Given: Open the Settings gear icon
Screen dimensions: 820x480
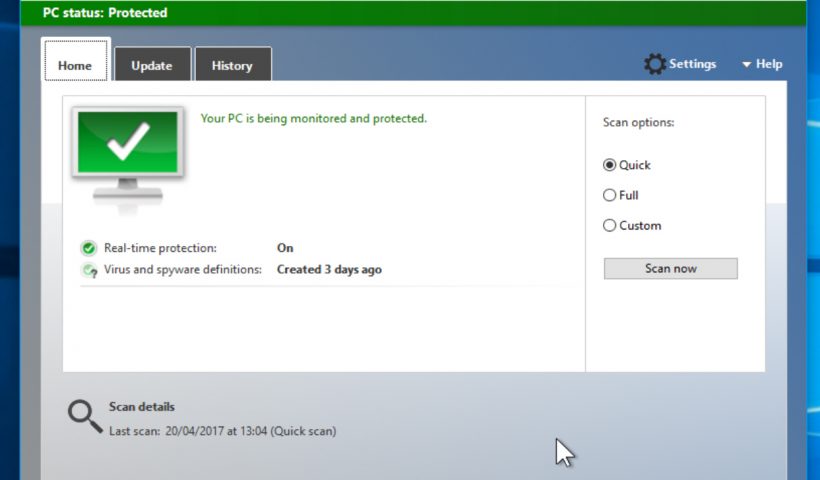Looking at the screenshot, I should [x=655, y=64].
